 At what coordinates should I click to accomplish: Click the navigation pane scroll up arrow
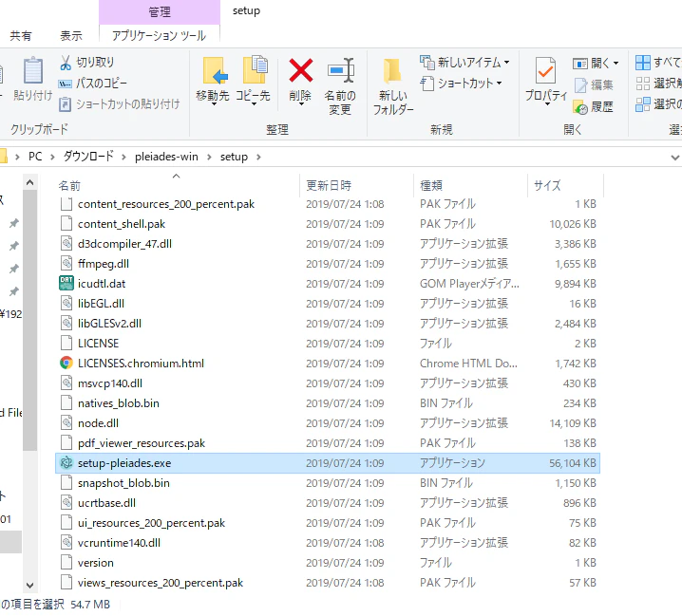[x=29, y=182]
